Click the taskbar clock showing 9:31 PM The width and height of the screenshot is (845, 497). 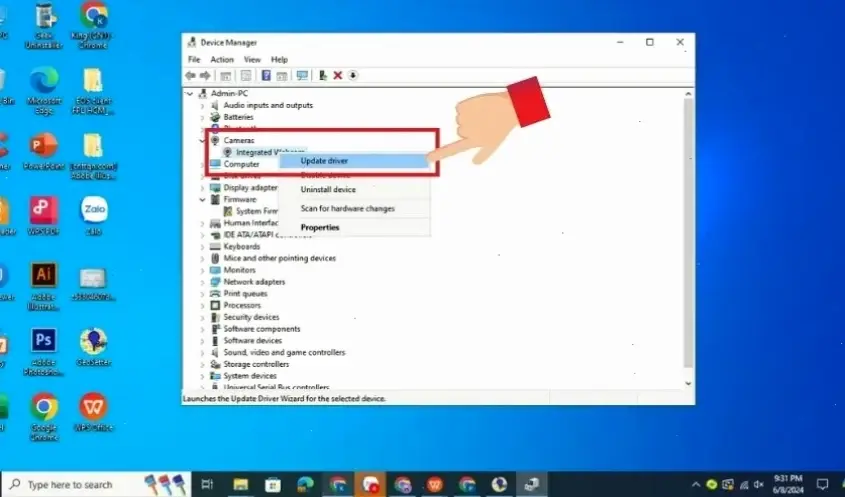(x=788, y=484)
